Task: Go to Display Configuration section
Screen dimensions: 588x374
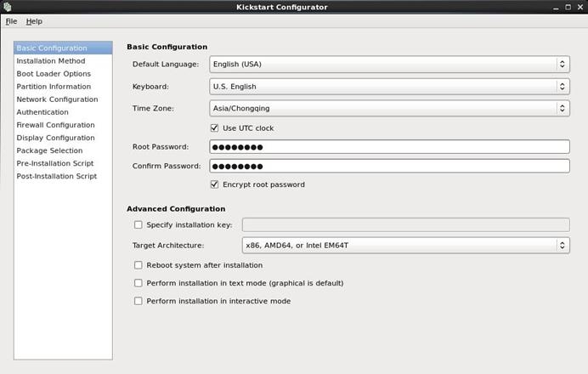Action: click(63, 138)
